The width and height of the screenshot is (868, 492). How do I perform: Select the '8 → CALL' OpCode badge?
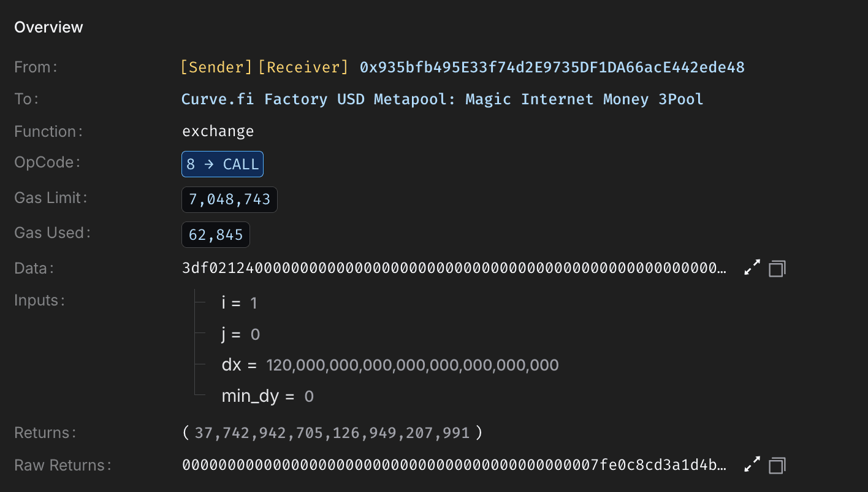(x=222, y=164)
